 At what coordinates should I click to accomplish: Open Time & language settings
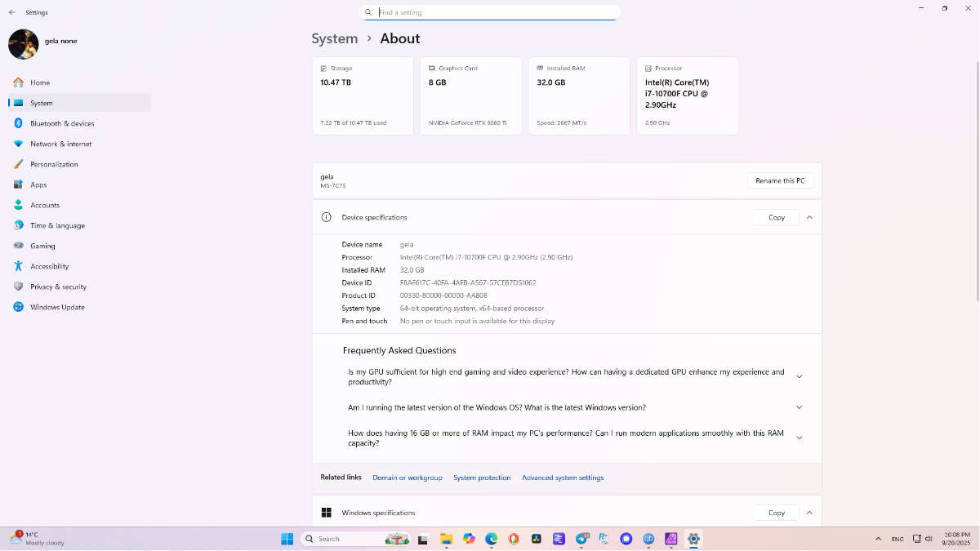[57, 225]
